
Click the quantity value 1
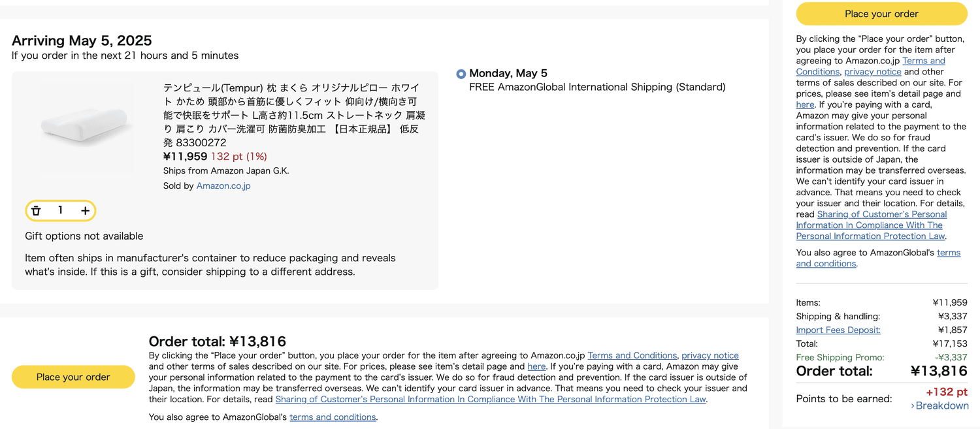tap(60, 210)
